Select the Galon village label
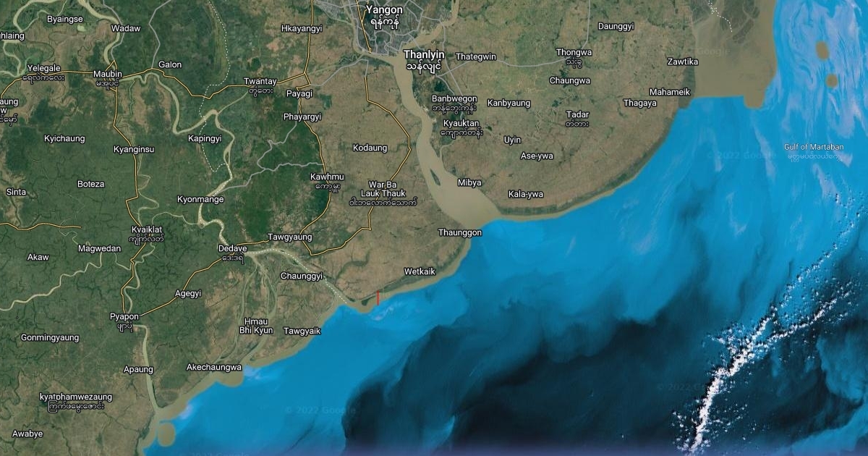The height and width of the screenshot is (456, 868). pyautogui.click(x=170, y=64)
